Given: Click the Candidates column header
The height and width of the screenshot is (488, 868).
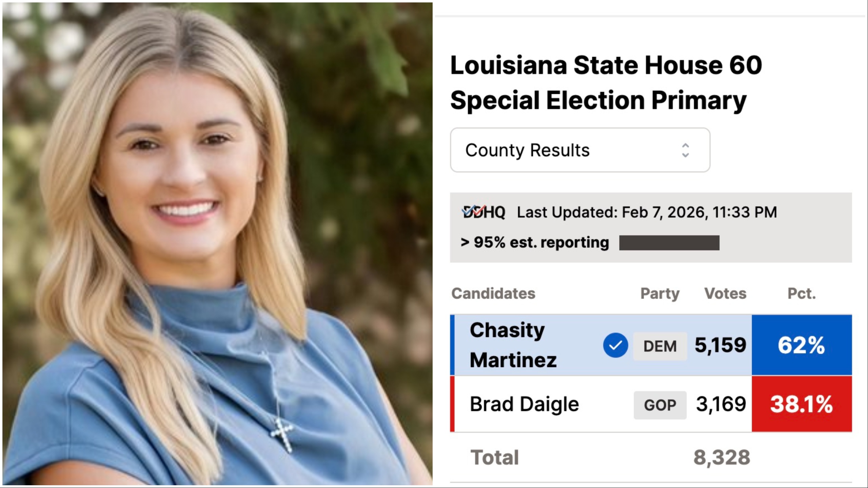Looking at the screenshot, I should (x=493, y=293).
